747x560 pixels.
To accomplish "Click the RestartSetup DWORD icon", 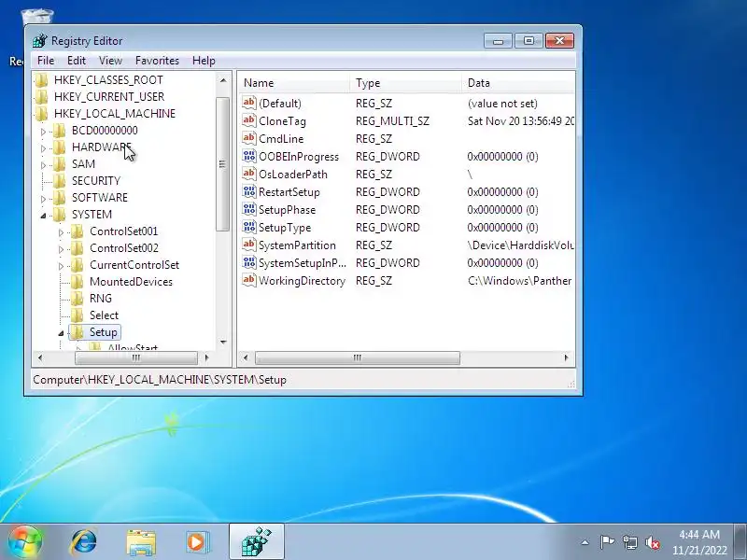I will [x=249, y=191].
